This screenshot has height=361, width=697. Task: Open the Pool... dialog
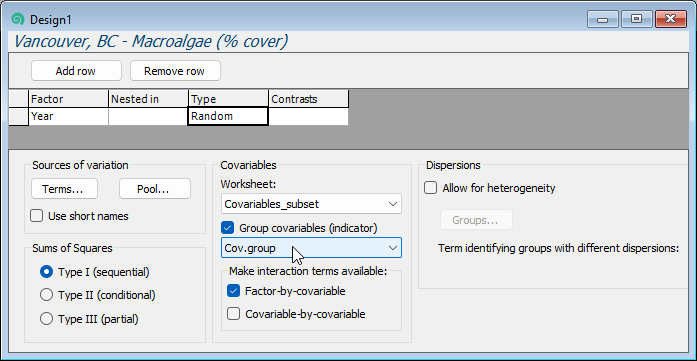pyautogui.click(x=155, y=189)
